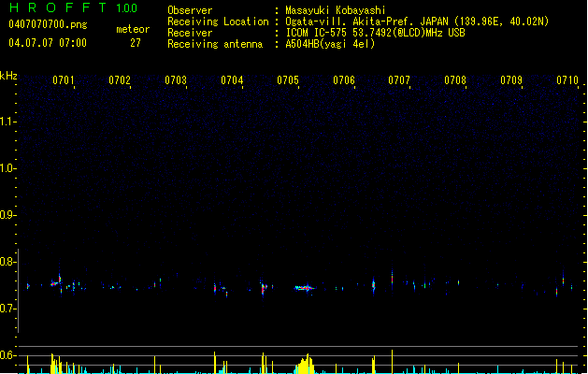Click the 0.8 kHz axis label
The height and width of the screenshot is (374, 588).
(7, 262)
